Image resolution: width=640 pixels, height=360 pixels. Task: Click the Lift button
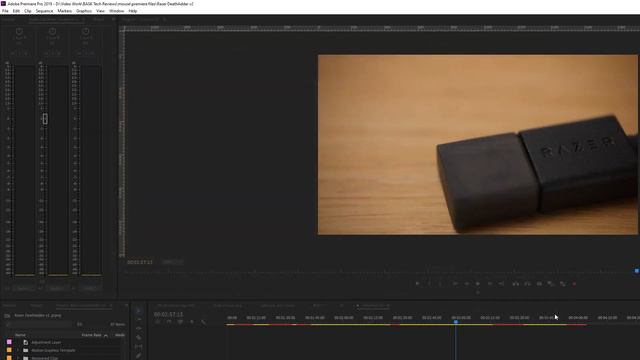pyautogui.click(x=516, y=284)
